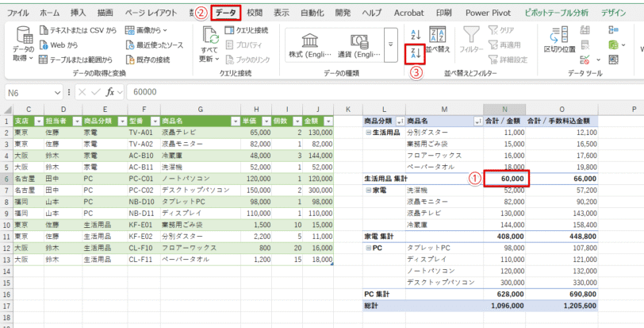This screenshot has height=328, width=644.
Task: Collapse the PC pivot group
Action: click(x=369, y=248)
